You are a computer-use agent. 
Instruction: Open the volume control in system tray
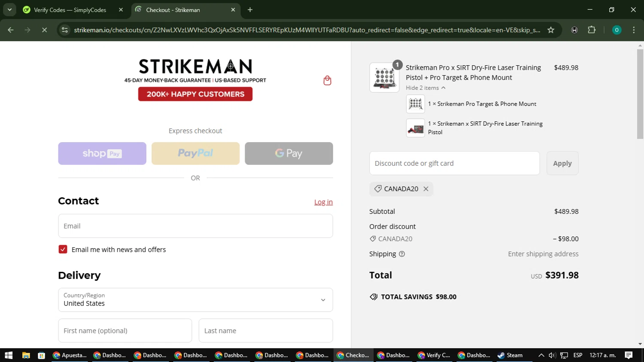552,355
